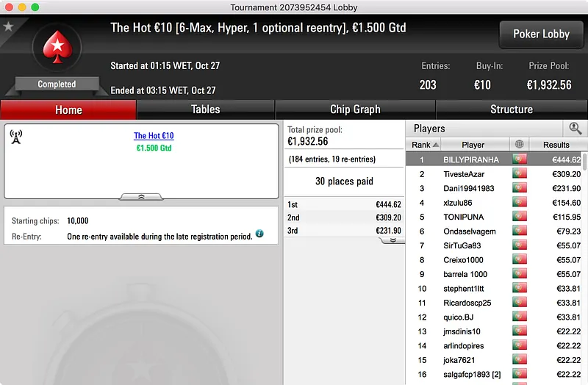Viewport: 588px width, 385px height.
Task: Open the player search magnifier icon
Action: [x=575, y=128]
